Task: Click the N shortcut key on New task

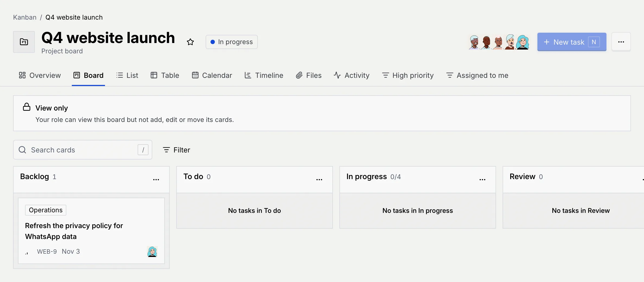Action: [594, 42]
